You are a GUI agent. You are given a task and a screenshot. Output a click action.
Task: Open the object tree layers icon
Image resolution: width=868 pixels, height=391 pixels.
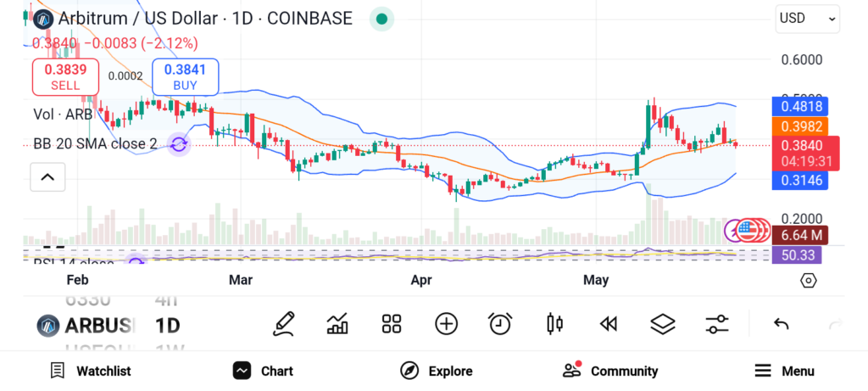(x=663, y=324)
